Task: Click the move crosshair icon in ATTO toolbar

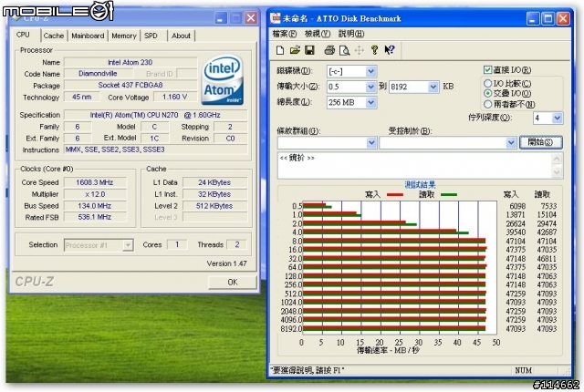Action: [359, 50]
